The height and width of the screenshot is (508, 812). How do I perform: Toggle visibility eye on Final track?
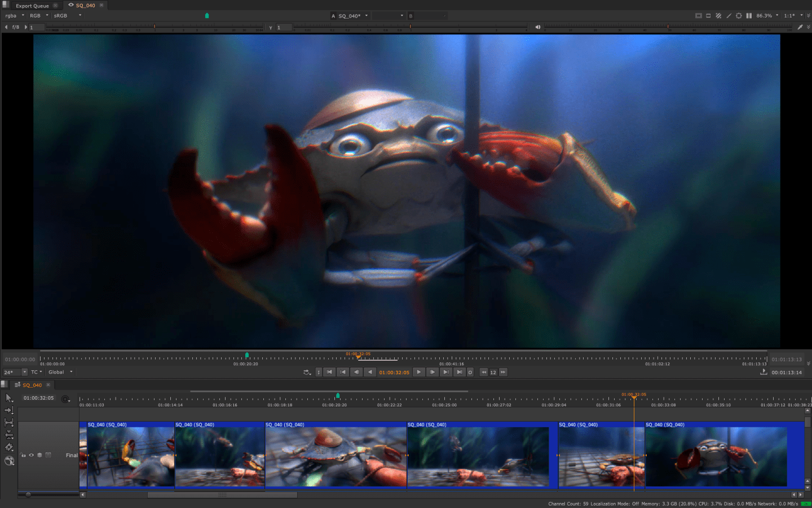click(x=32, y=455)
